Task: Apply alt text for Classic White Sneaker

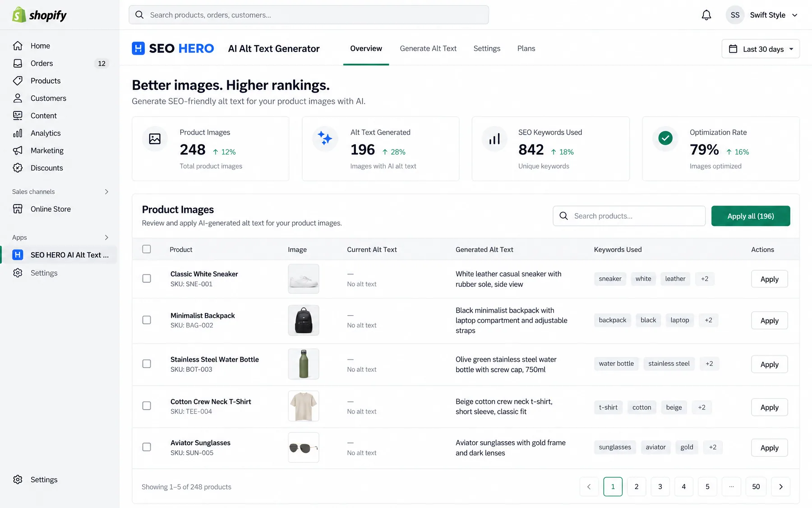Action: [770, 279]
